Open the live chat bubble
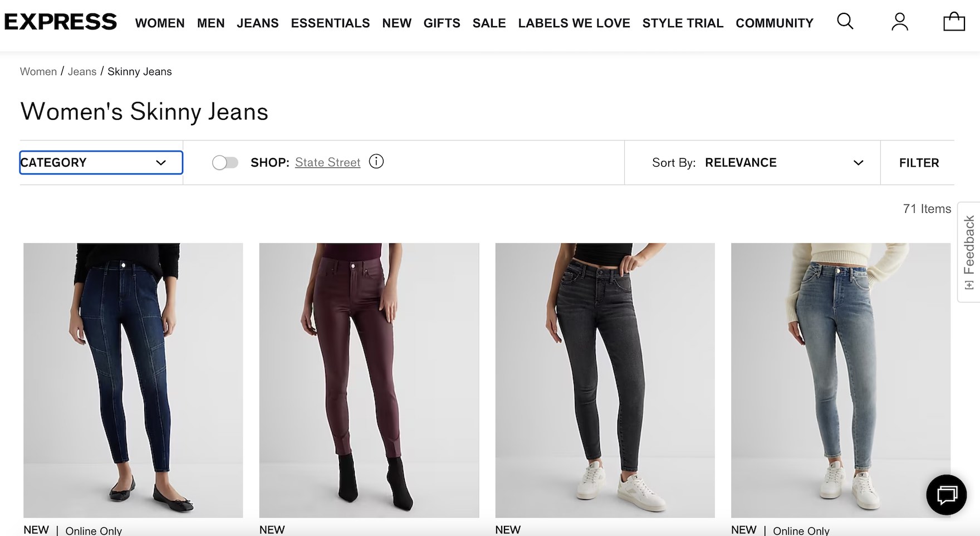 click(946, 494)
